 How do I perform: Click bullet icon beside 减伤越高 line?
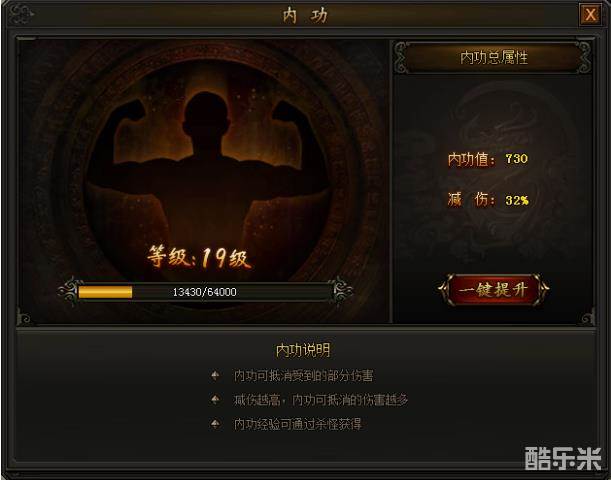215,400
